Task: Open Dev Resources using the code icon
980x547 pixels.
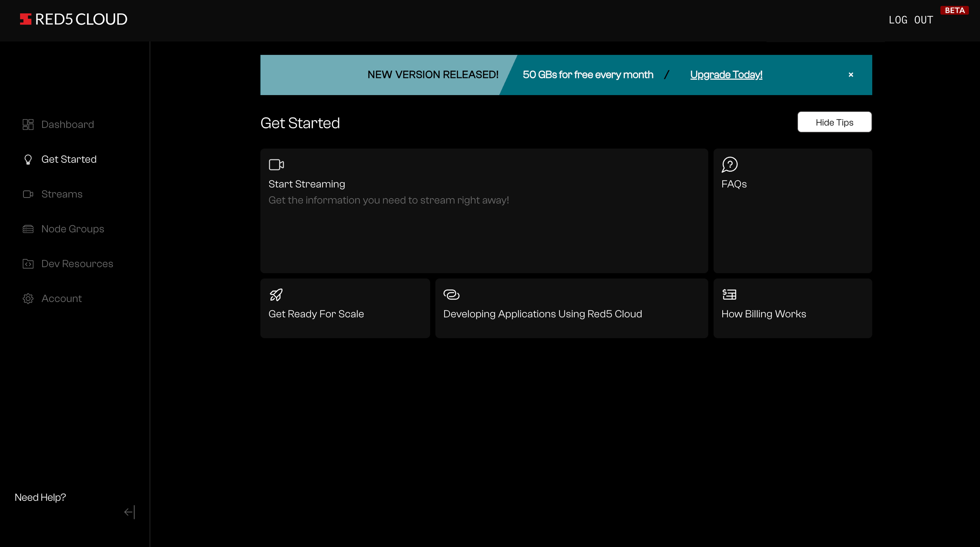Action: click(28, 263)
